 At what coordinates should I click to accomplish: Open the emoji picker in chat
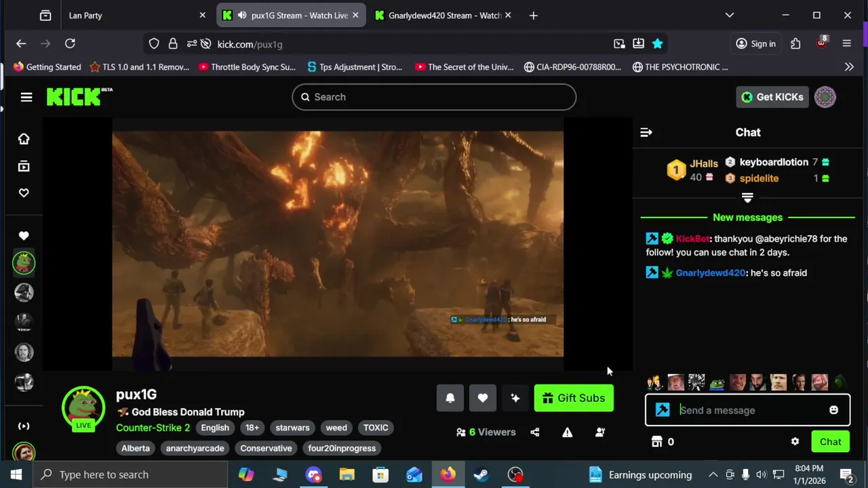(x=833, y=410)
